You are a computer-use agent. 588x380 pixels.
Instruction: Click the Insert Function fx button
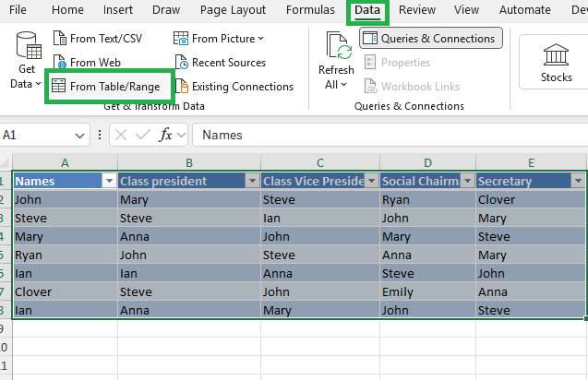click(166, 135)
